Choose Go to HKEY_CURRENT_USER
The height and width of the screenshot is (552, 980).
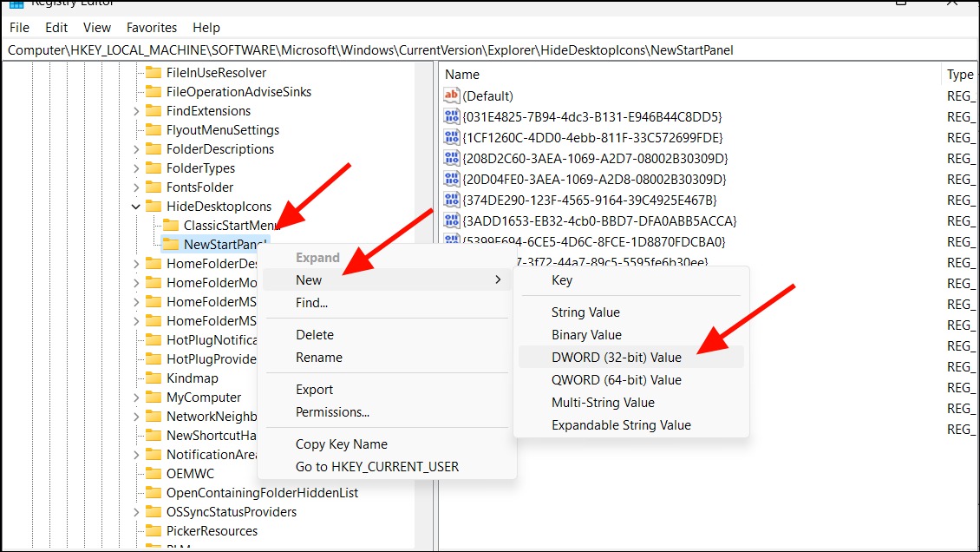click(x=387, y=466)
